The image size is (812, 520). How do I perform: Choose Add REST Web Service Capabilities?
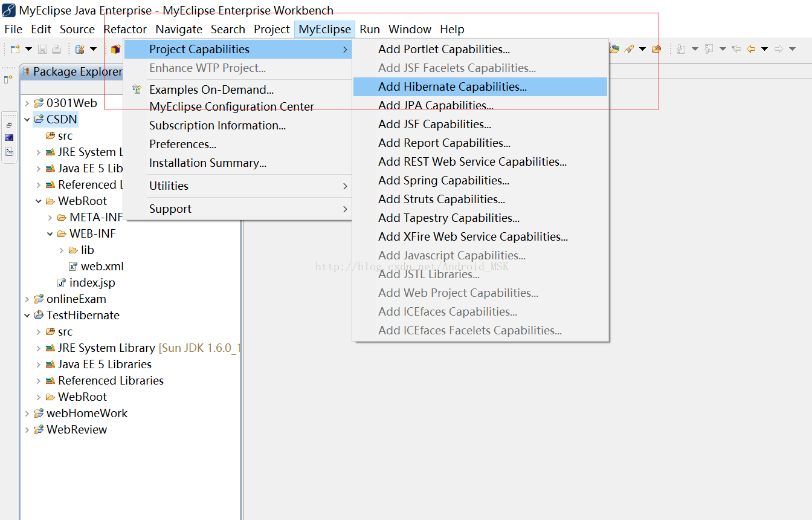coord(480,161)
